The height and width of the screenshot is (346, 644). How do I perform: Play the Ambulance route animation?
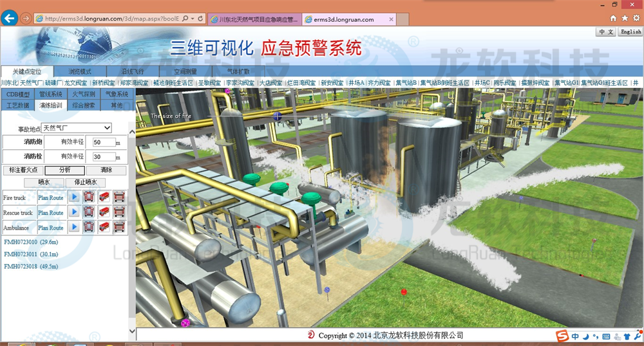pos(75,227)
